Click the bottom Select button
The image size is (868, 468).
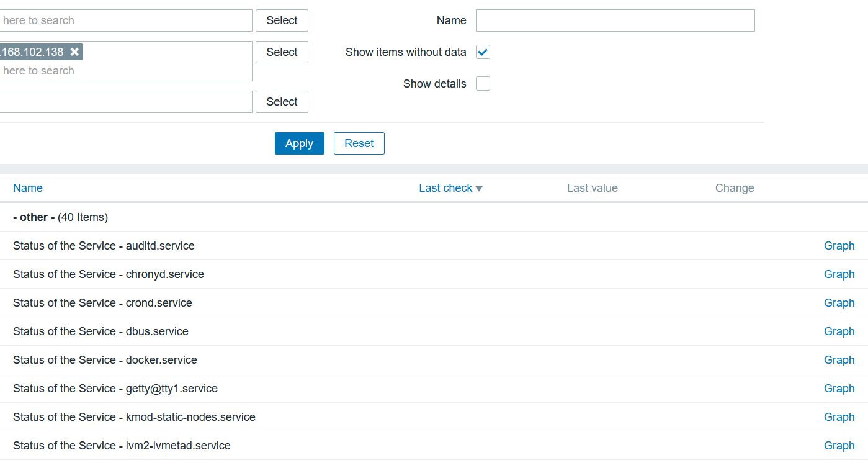click(282, 102)
